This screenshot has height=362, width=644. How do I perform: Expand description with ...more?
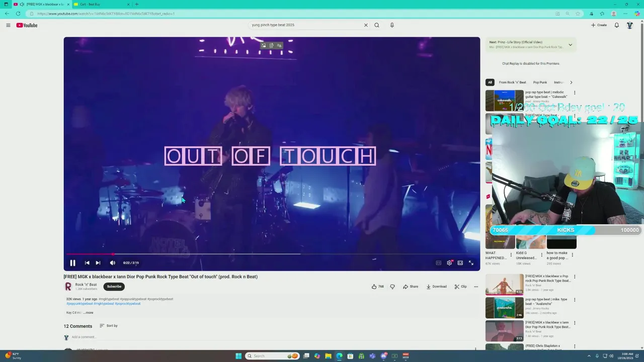click(x=88, y=313)
